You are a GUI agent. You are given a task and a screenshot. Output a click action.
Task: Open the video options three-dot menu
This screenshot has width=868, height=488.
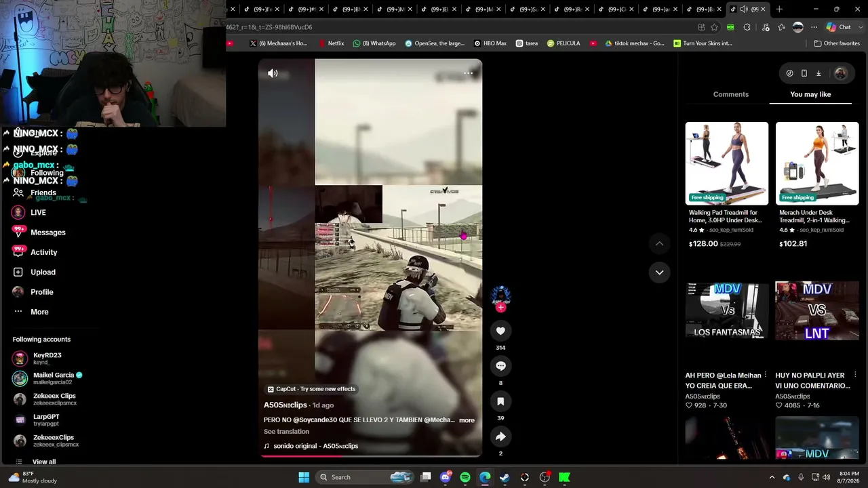pos(468,73)
